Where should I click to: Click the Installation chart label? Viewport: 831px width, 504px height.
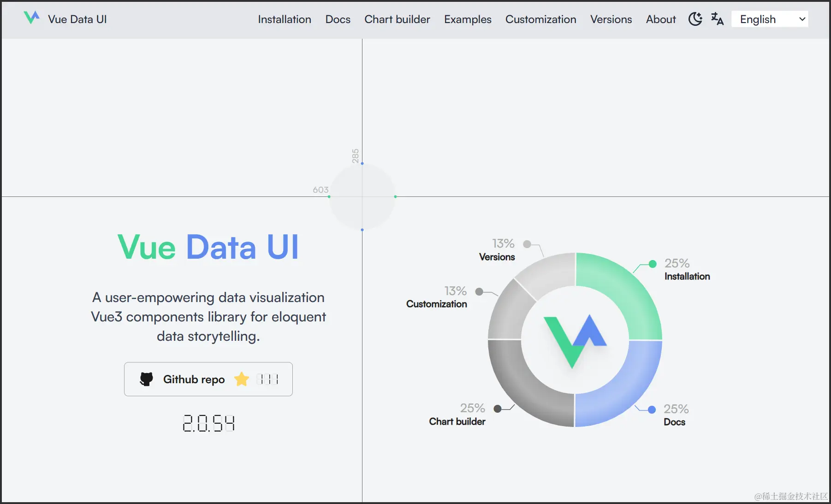click(687, 276)
